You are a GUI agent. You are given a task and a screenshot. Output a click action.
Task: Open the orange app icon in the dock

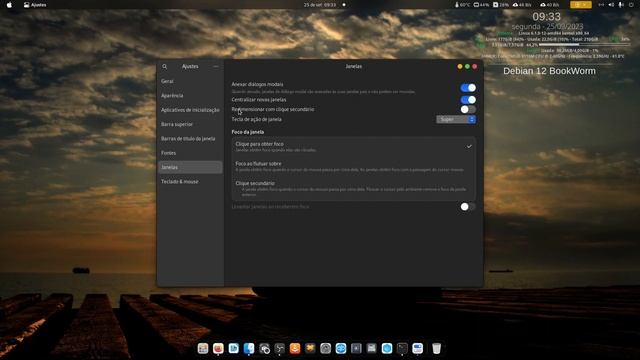pyautogui.click(x=295, y=348)
